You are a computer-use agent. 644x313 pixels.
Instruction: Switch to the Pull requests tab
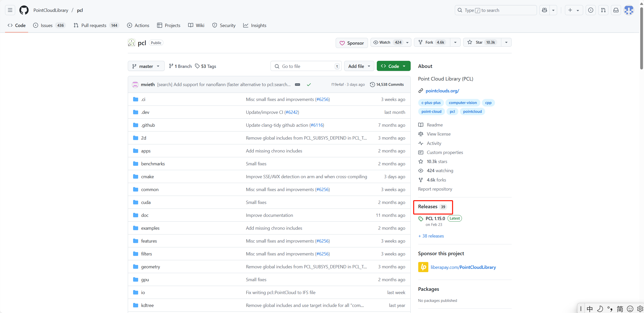[x=93, y=25]
